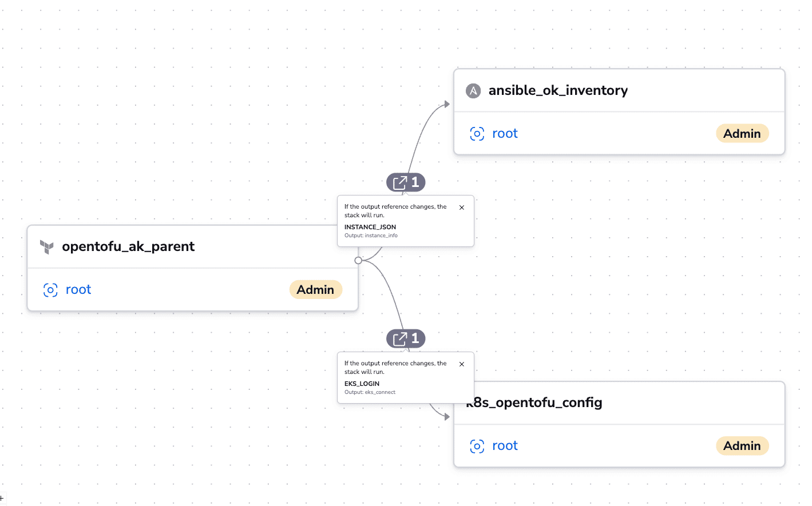Select the opentofu_ak_parent stack title
Viewport: 812px width, 506px height.
point(128,246)
